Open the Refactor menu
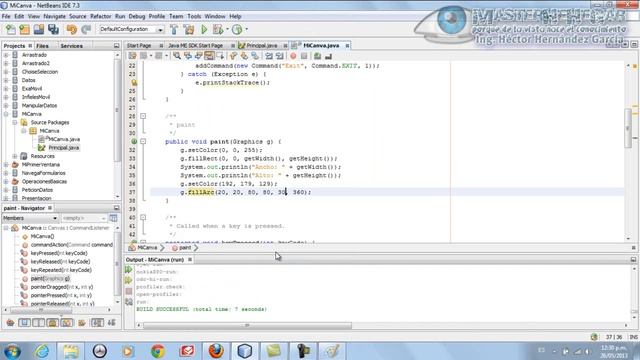Screen dimensions: 640x360 [x=100, y=16]
